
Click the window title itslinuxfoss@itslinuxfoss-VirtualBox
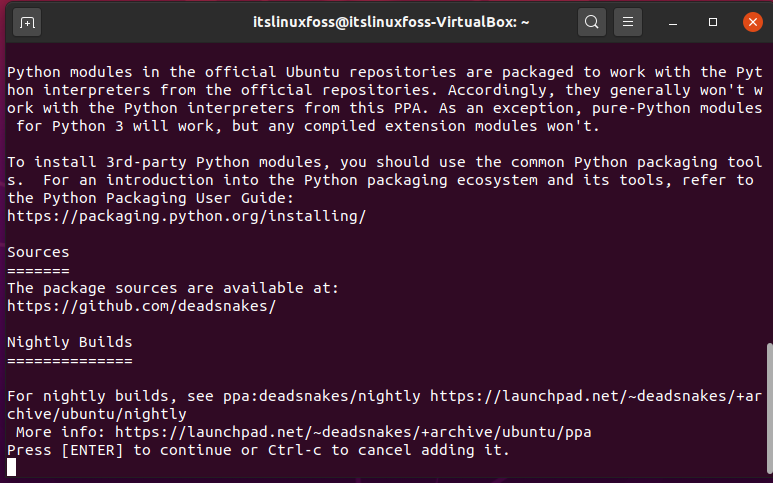[391, 22]
